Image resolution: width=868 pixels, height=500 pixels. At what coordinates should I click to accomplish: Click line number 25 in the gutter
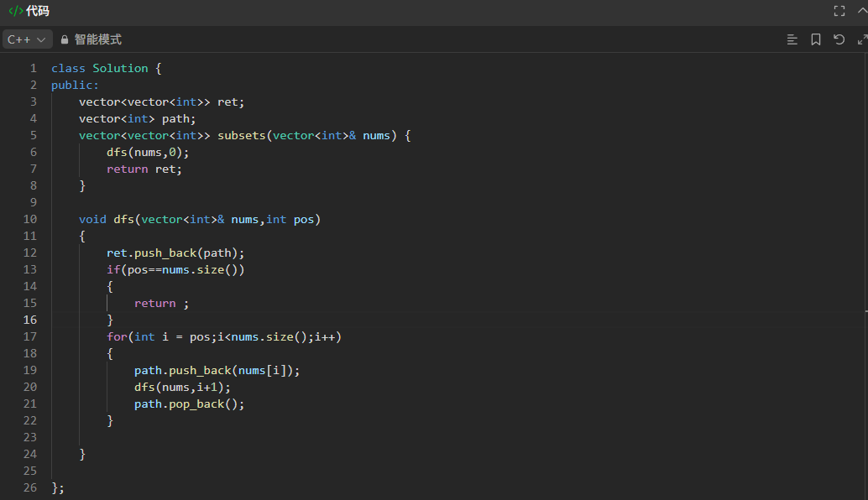(30, 471)
